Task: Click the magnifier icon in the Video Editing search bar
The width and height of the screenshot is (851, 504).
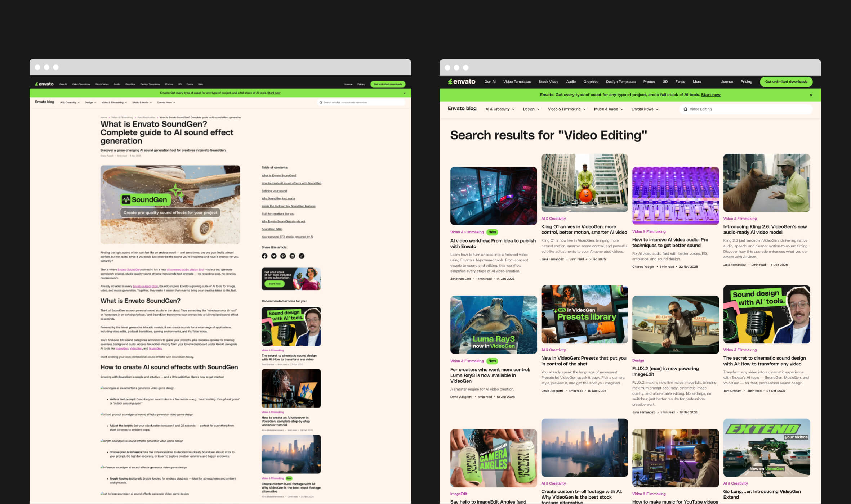Action: click(686, 109)
